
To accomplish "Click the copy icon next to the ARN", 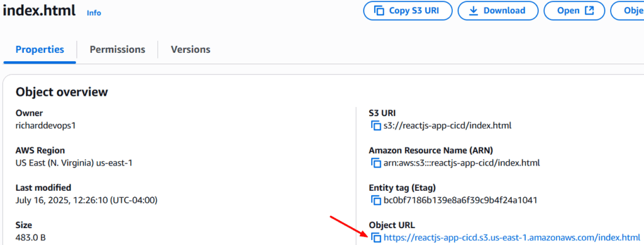I will tap(376, 162).
